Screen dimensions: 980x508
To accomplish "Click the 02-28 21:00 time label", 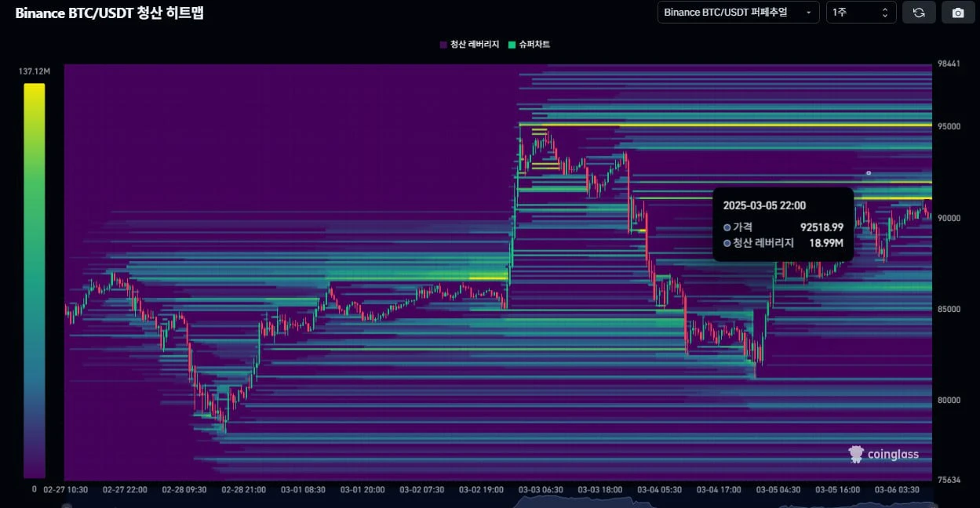I will tap(244, 489).
